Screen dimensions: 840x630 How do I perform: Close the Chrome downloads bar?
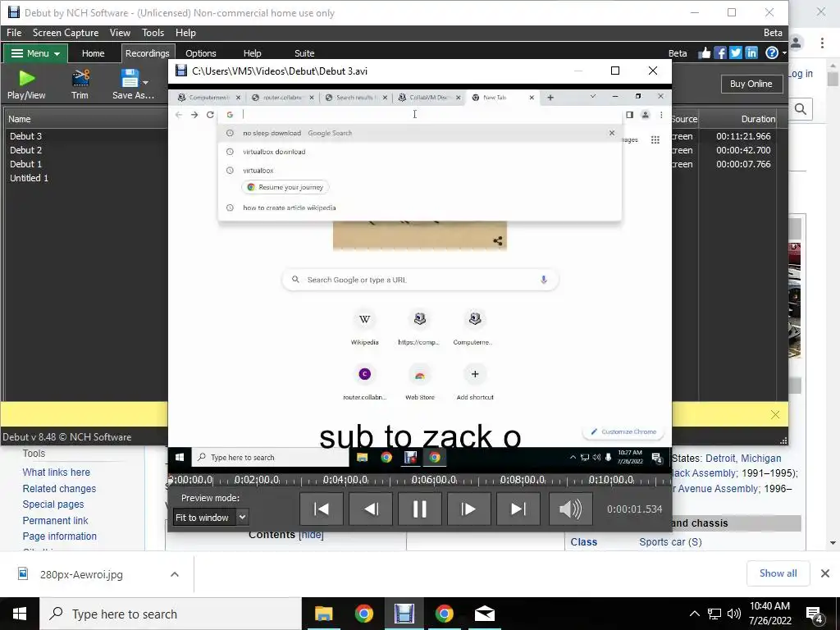(825, 573)
